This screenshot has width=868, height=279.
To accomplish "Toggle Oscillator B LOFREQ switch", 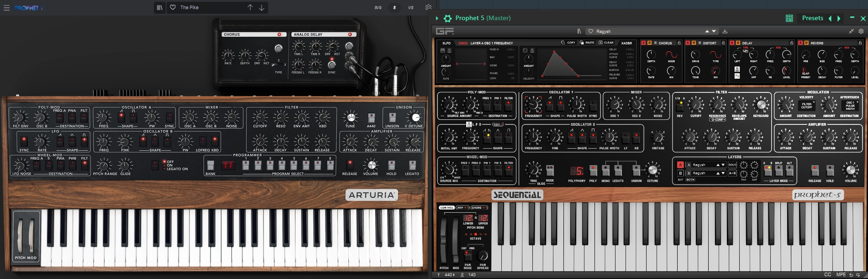I will coord(202,141).
